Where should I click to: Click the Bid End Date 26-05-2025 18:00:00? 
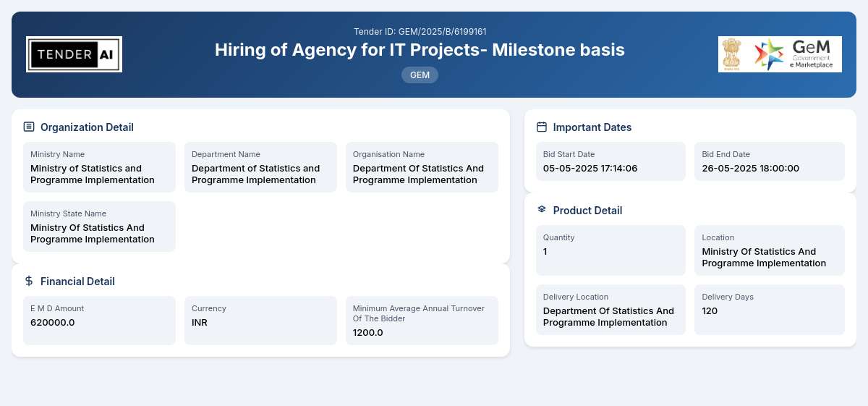[751, 169]
